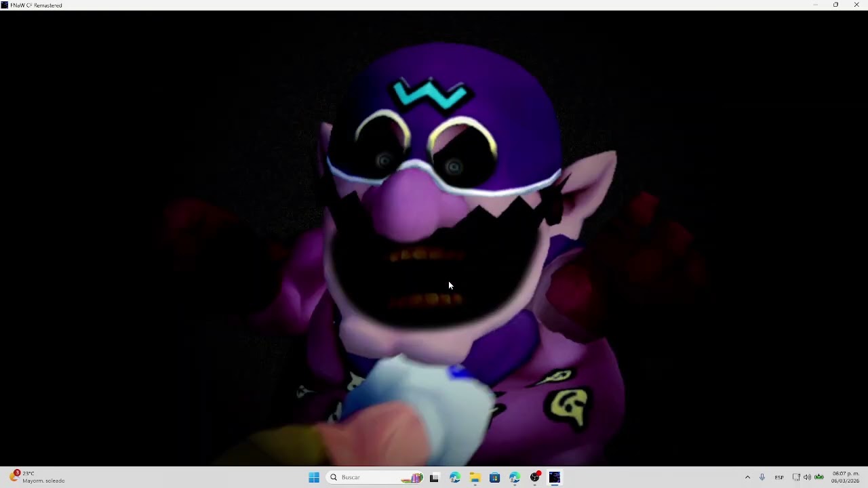Select the FNaW game taskbar icon
Image resolution: width=868 pixels, height=488 pixels.
555,477
